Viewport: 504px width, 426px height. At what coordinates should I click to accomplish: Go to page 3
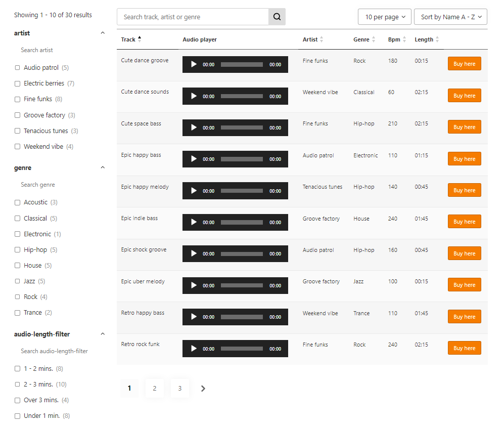tap(179, 389)
